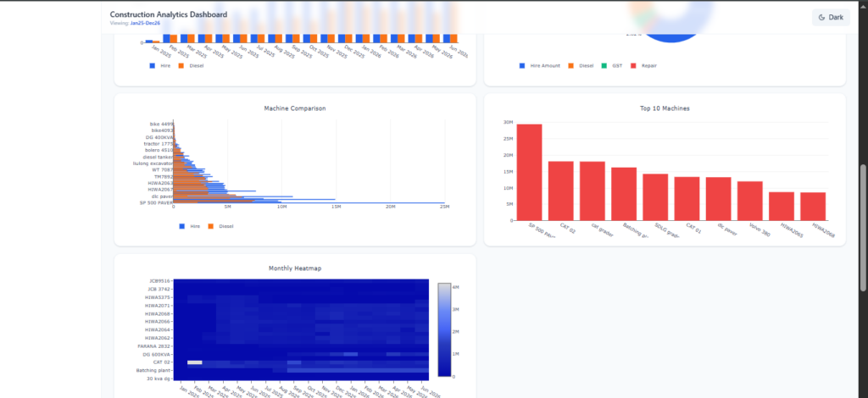Click the HIWA2071 heatmap row label

158,305
